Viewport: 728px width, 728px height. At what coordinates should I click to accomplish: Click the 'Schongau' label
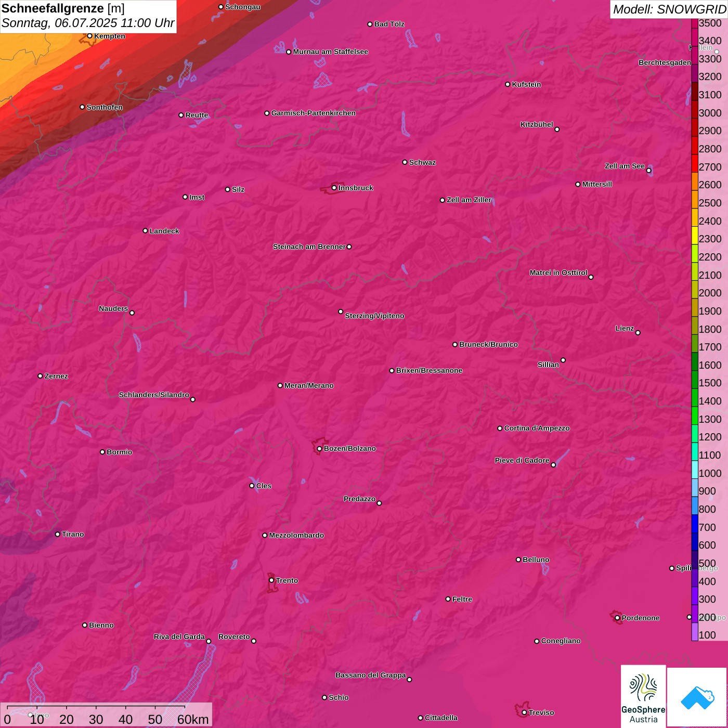click(x=243, y=7)
